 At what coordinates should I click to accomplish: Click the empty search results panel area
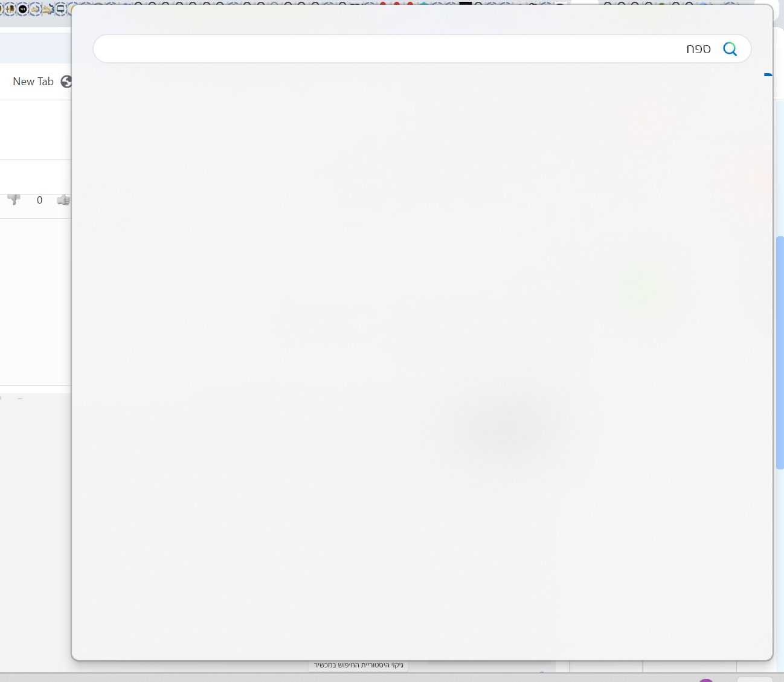(422, 362)
